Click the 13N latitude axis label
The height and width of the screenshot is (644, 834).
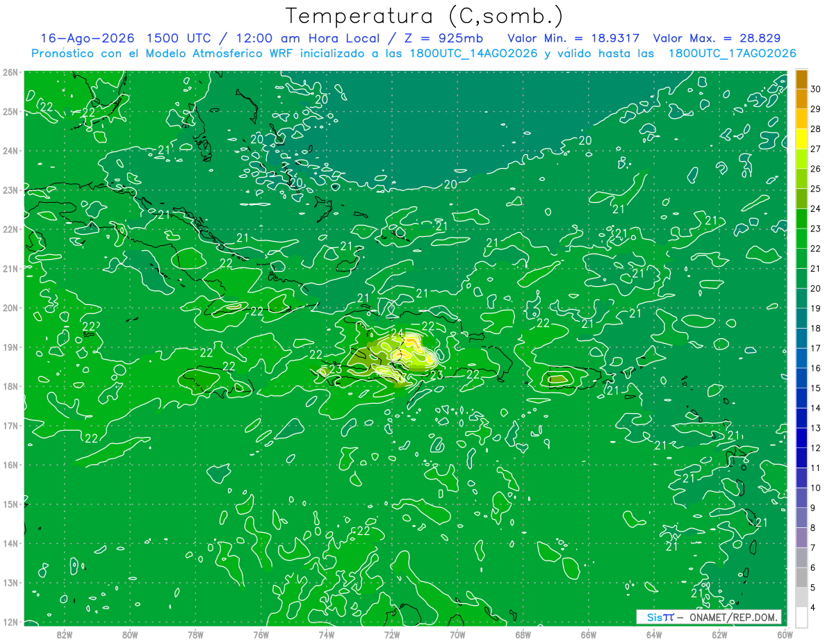point(10,583)
